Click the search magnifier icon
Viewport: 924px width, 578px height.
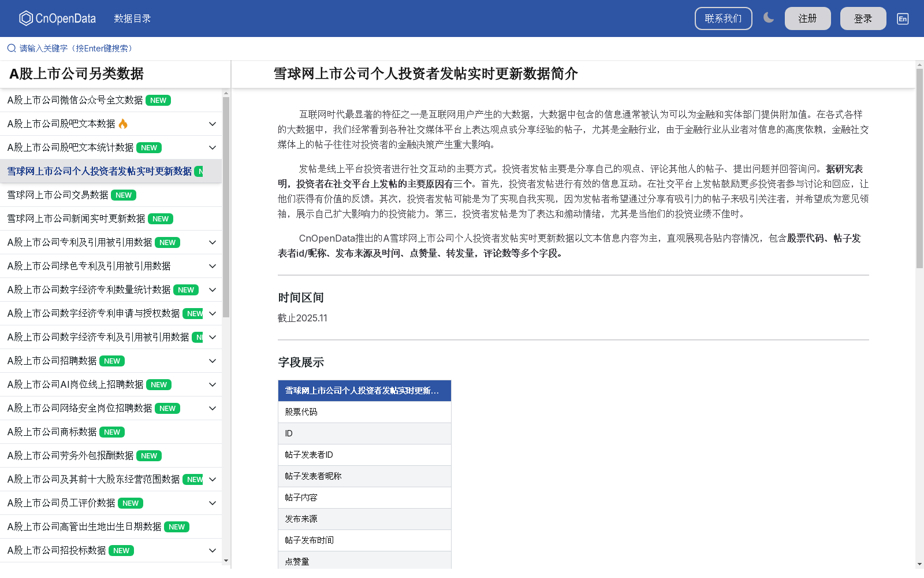point(12,48)
